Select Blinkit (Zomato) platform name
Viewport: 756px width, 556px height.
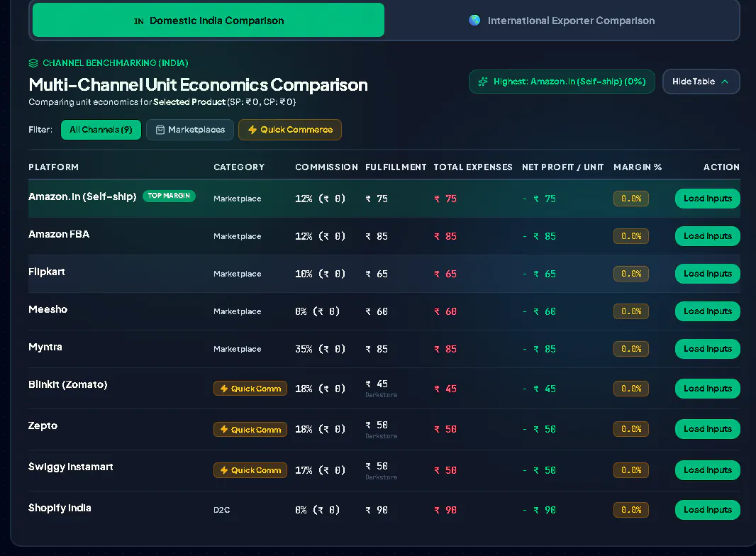click(x=68, y=385)
